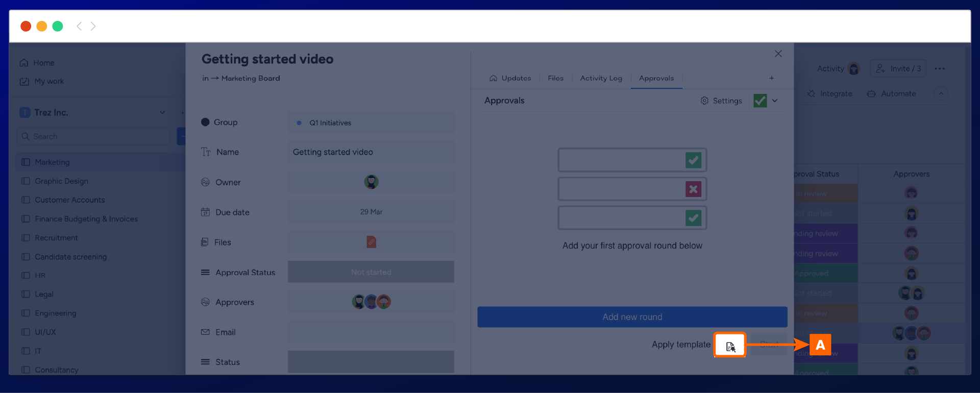Screen dimensions: 980x393
Task: Go back with browser back arrow
Action: [79, 26]
